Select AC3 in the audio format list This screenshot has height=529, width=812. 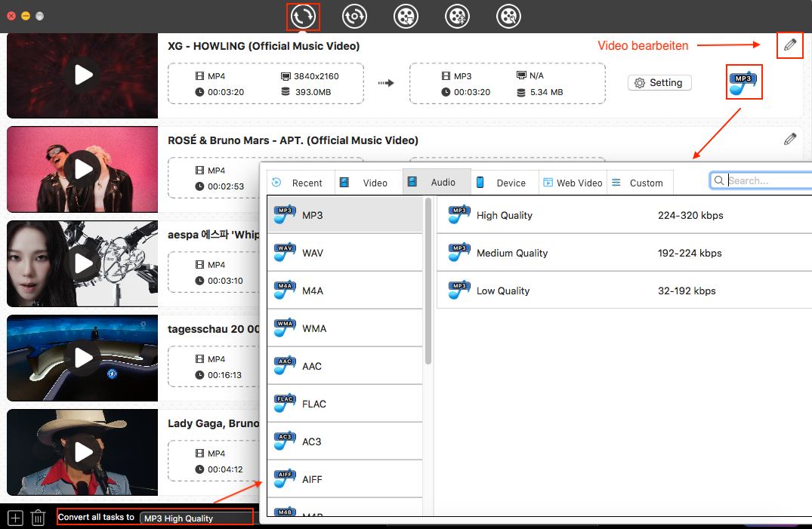pos(345,441)
